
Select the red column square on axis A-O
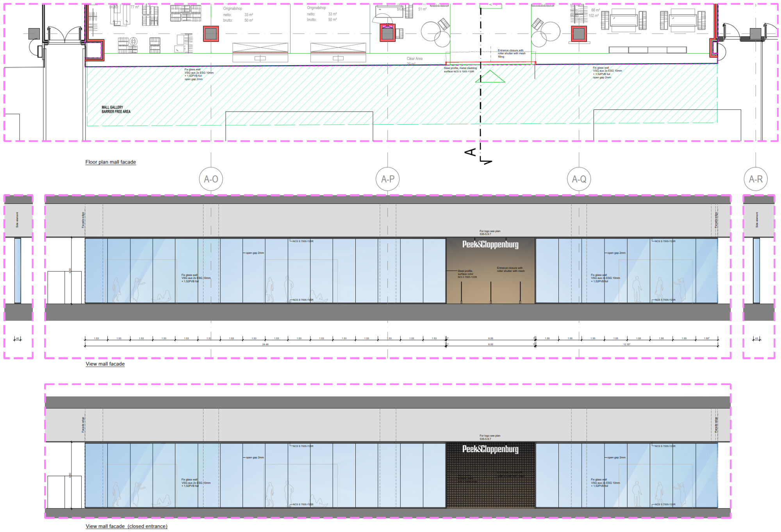pyautogui.click(x=211, y=34)
